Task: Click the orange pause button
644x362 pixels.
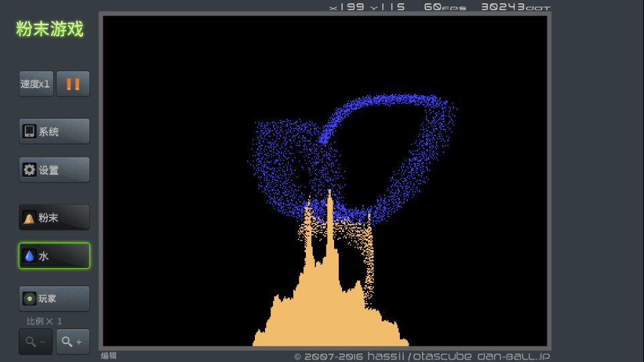Action: pyautogui.click(x=72, y=84)
